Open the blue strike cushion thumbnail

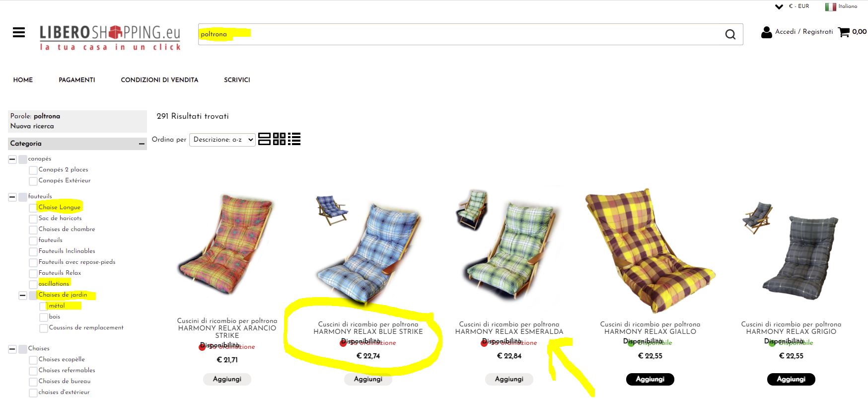point(332,210)
